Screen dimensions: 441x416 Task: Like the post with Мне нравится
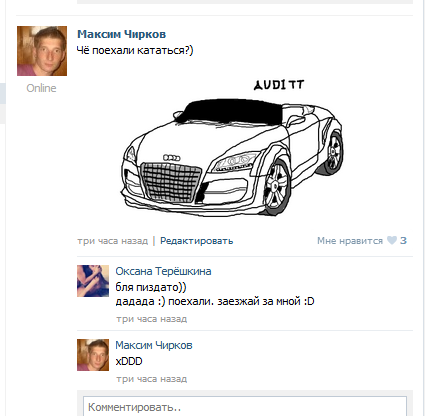(x=350, y=241)
